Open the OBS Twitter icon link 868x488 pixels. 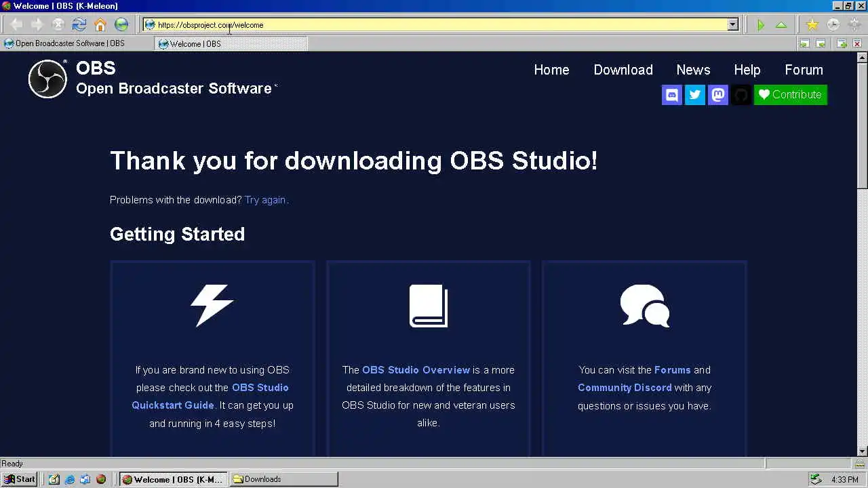pos(695,95)
